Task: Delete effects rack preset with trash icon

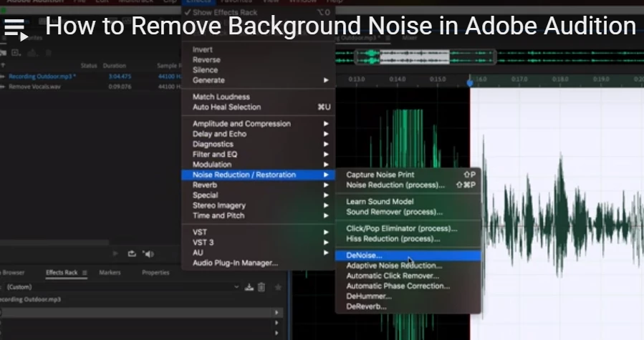Action: [x=261, y=287]
